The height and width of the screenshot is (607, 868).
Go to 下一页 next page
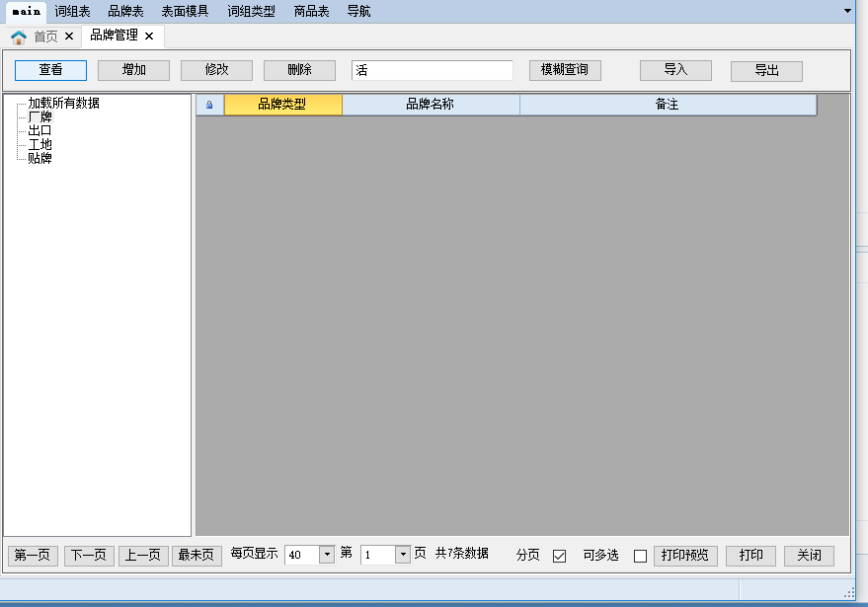89,556
